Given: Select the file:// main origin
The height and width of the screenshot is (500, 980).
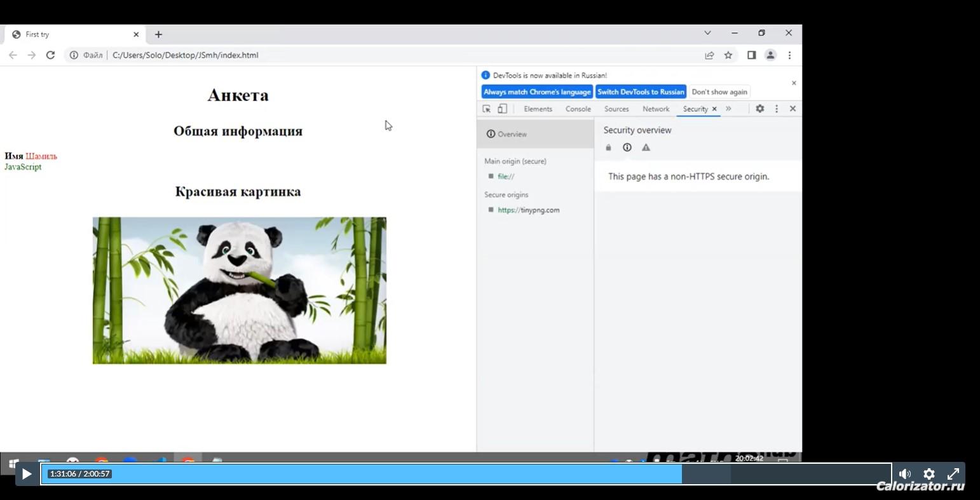Looking at the screenshot, I should (506, 177).
